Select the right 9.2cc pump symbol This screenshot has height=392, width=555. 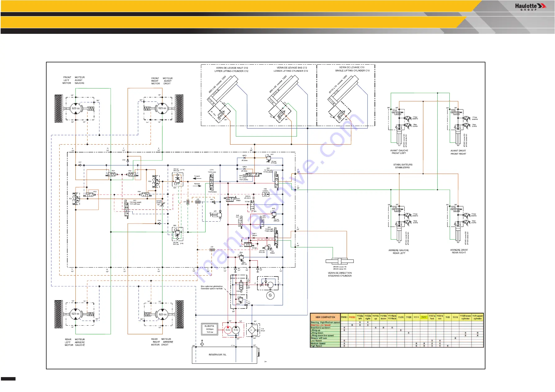coord(236,330)
